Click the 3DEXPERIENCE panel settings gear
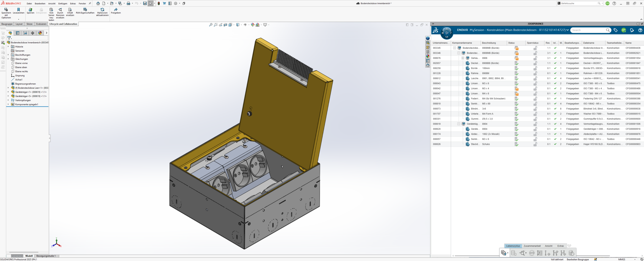The height and width of the screenshot is (261, 644). pyautogui.click(x=638, y=24)
